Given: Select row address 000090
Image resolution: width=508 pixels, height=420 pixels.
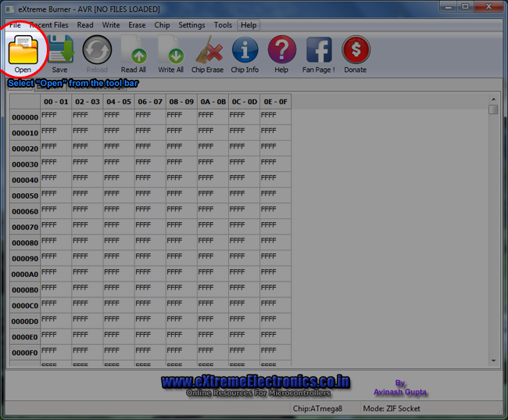Looking at the screenshot, I should 25,259.
